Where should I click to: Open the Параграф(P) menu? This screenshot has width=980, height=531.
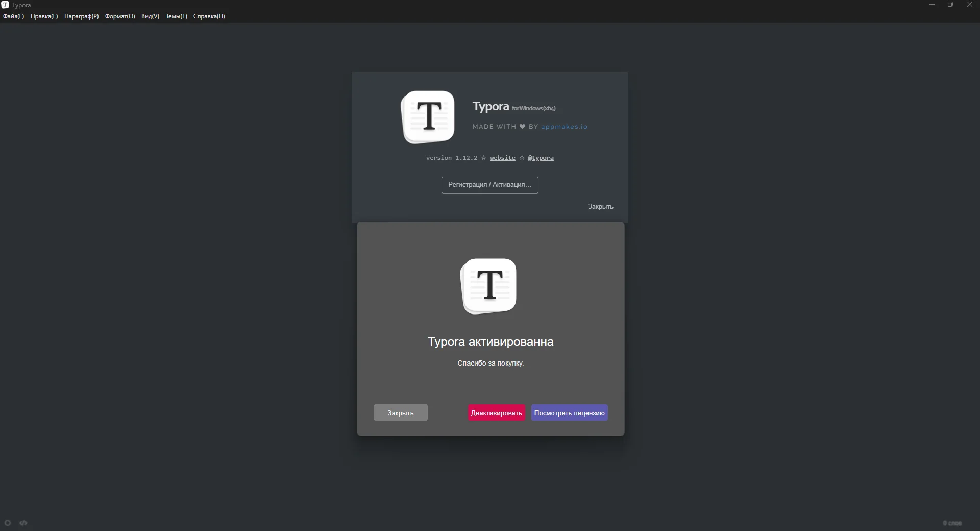click(82, 16)
